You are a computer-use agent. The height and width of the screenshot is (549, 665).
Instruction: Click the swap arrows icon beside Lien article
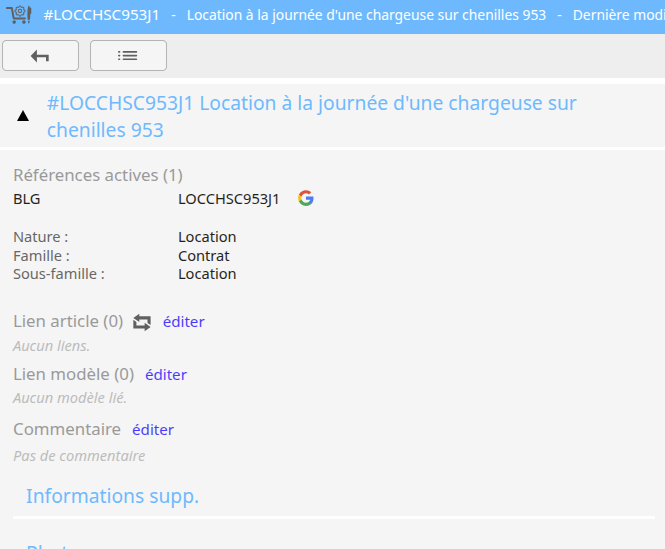[x=142, y=322]
